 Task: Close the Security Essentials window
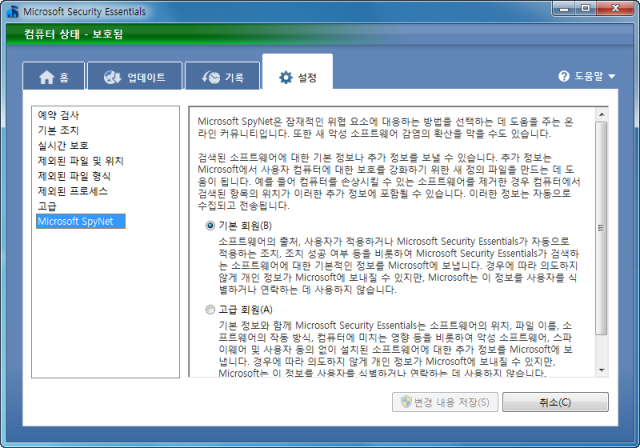click(616, 8)
